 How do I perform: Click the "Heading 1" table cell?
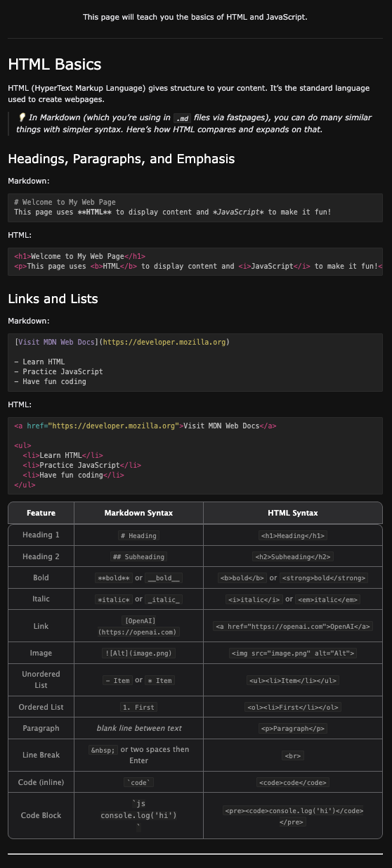(x=41, y=535)
